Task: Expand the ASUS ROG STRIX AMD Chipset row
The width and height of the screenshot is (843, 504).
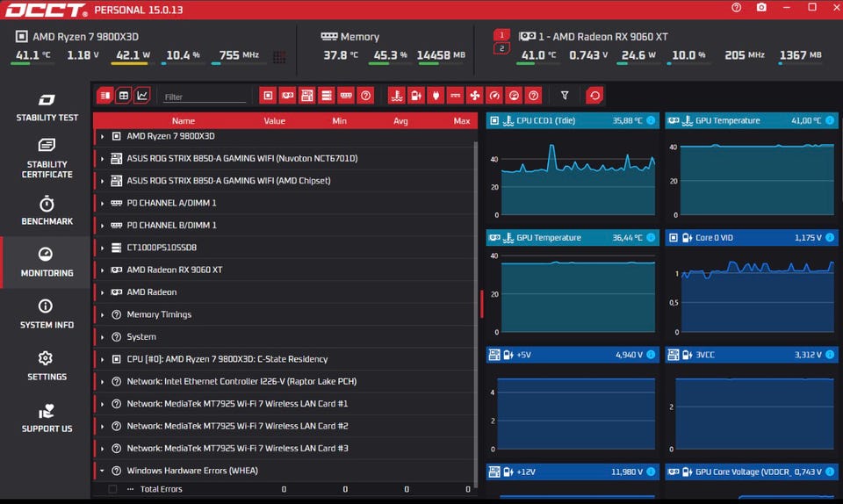Action: click(x=102, y=181)
